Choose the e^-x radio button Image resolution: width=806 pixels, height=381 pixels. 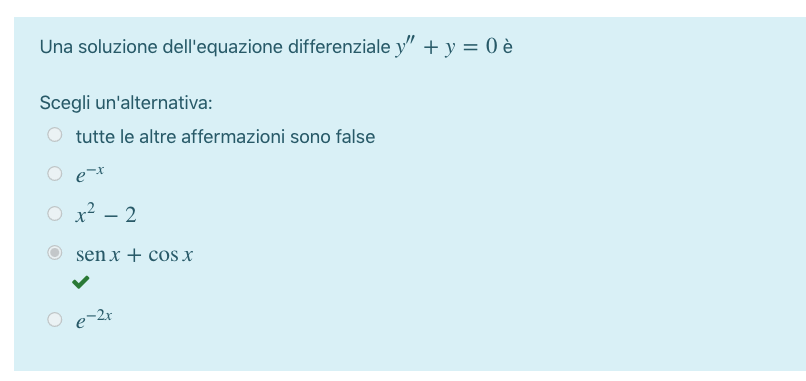click(54, 173)
